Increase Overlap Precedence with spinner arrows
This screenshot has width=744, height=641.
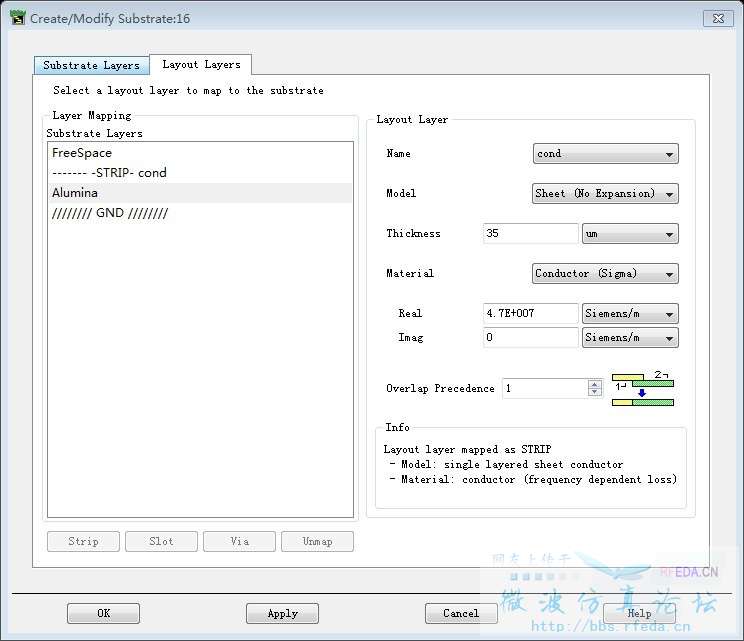point(595,383)
